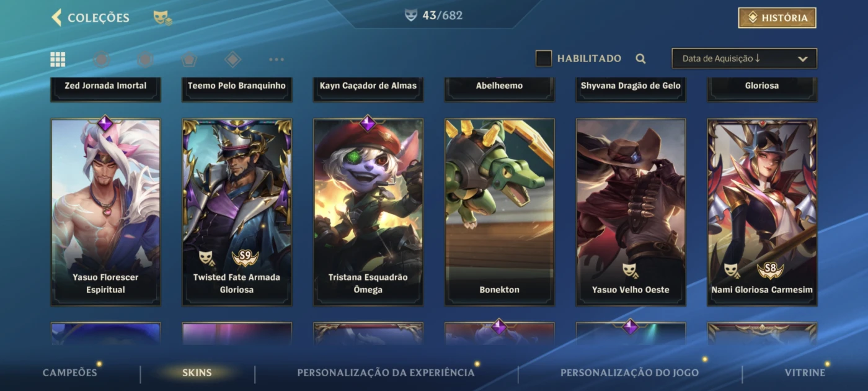Open the Data de Aquisição sort dropdown
Viewport: 868px width, 391px height.
tap(744, 58)
